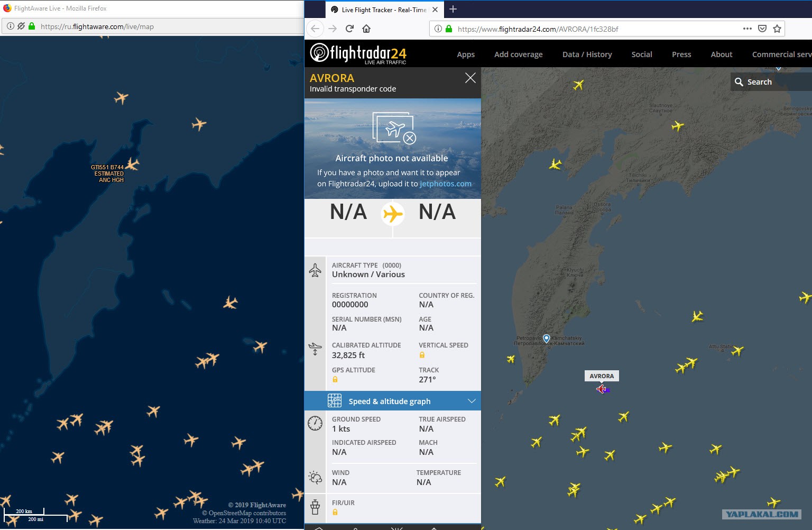Open the page actions three-dot menu
The width and height of the screenshot is (812, 530).
click(748, 29)
